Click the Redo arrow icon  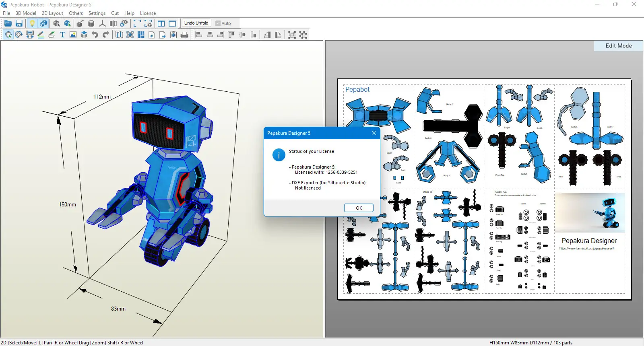[105, 35]
